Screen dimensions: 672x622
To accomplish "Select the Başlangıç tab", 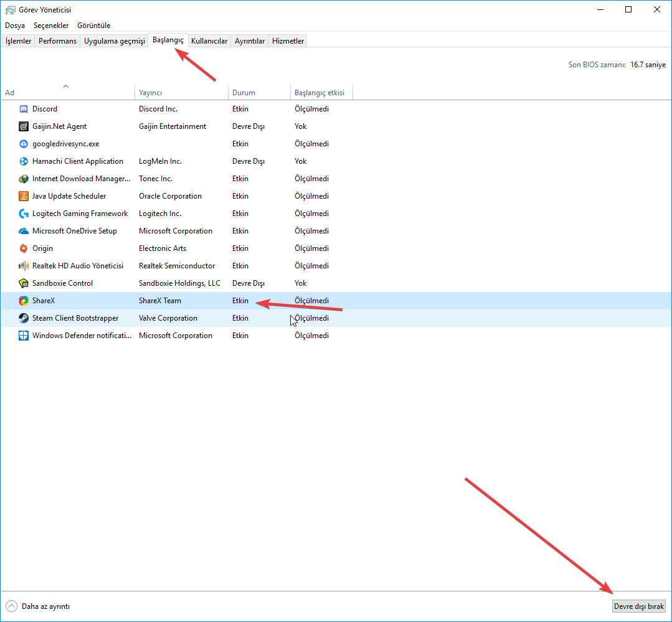I will pos(168,40).
